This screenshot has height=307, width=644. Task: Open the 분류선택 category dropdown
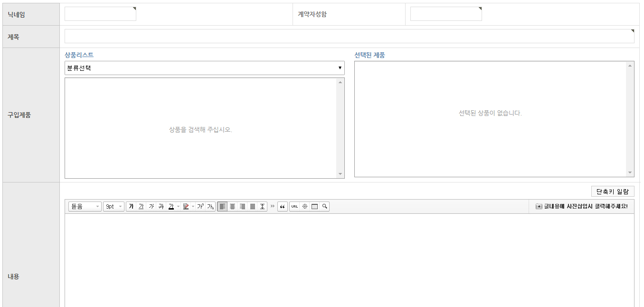tap(204, 68)
